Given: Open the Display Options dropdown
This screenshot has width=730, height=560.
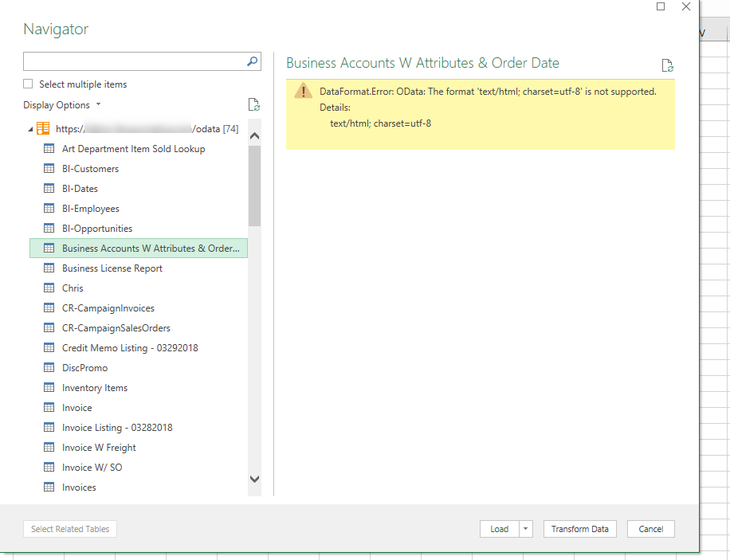Looking at the screenshot, I should pyautogui.click(x=62, y=105).
